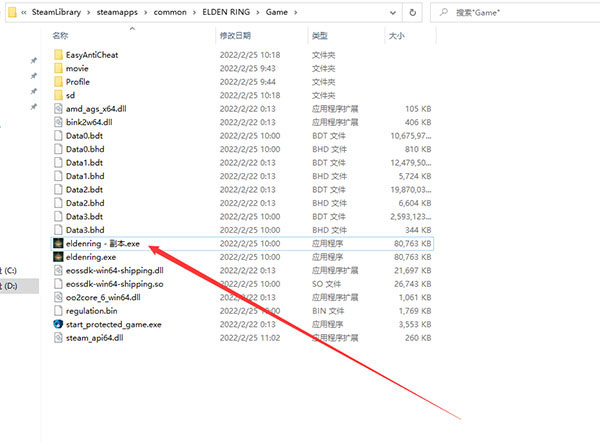Select the amd_ags_x64.dll file icon
This screenshot has height=442, width=600.
pyautogui.click(x=58, y=108)
